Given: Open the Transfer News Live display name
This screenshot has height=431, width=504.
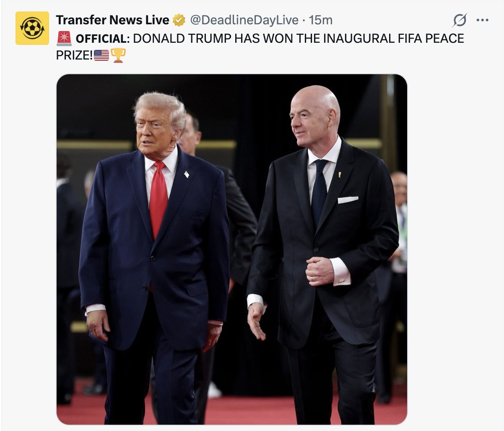Looking at the screenshot, I should pyautogui.click(x=112, y=20).
